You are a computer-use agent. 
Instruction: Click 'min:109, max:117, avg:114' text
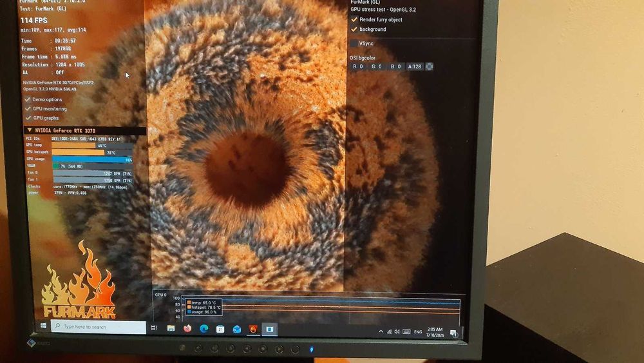pos(53,30)
